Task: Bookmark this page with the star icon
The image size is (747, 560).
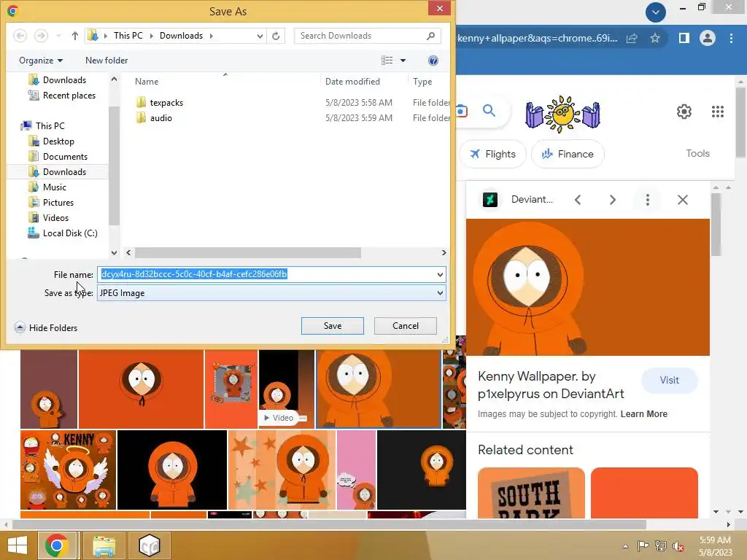Action: 655,38
